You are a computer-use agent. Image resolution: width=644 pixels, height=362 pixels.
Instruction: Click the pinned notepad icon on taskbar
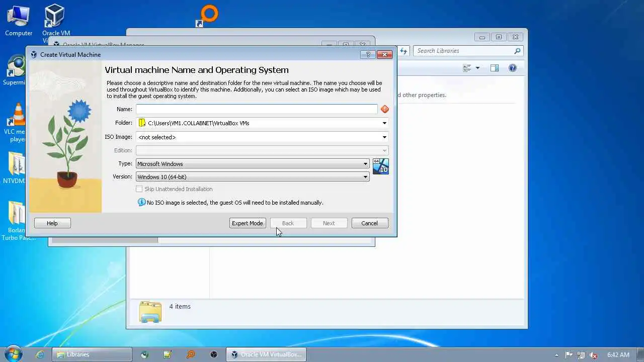click(168, 354)
